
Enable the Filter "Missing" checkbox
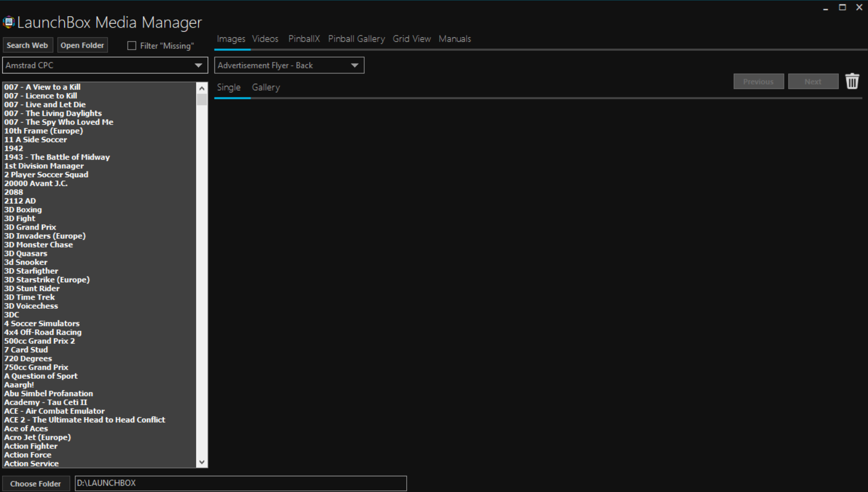click(x=131, y=46)
